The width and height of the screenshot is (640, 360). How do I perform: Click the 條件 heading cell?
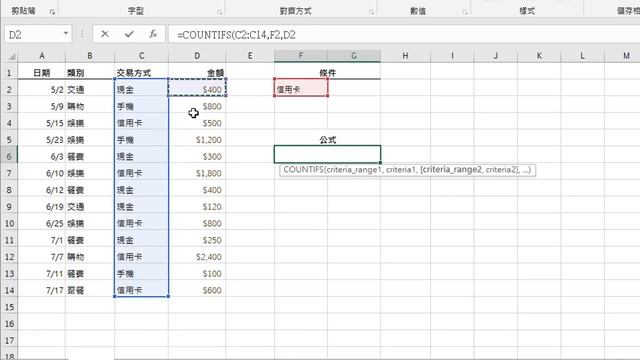(327, 73)
